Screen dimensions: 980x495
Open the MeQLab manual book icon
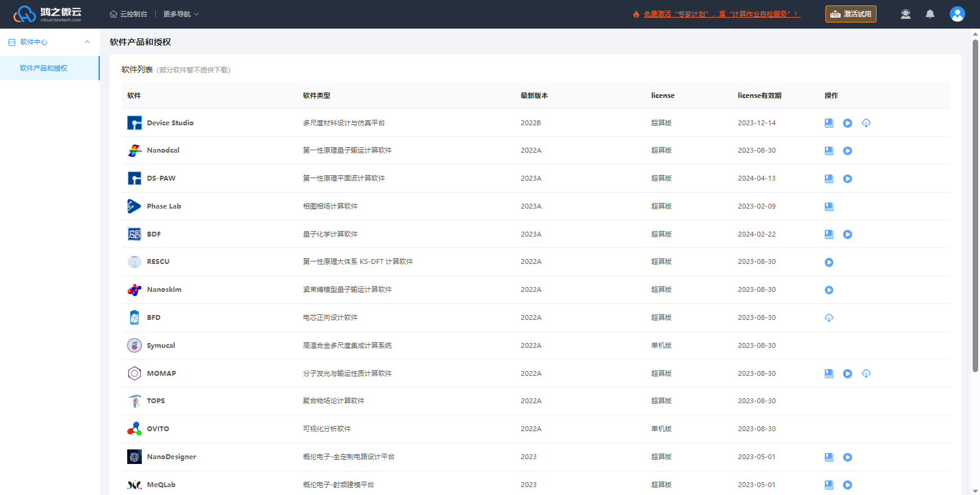click(x=828, y=485)
